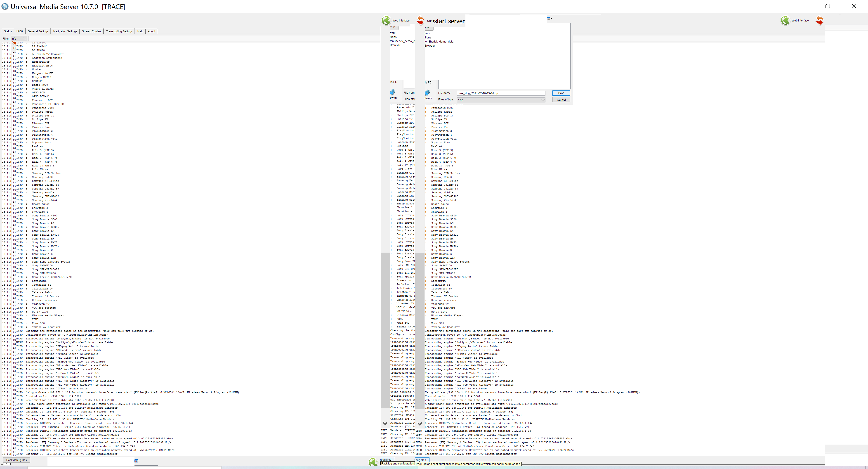Open the Info filter dropdown
This screenshot has width=868, height=469.
(19, 38)
